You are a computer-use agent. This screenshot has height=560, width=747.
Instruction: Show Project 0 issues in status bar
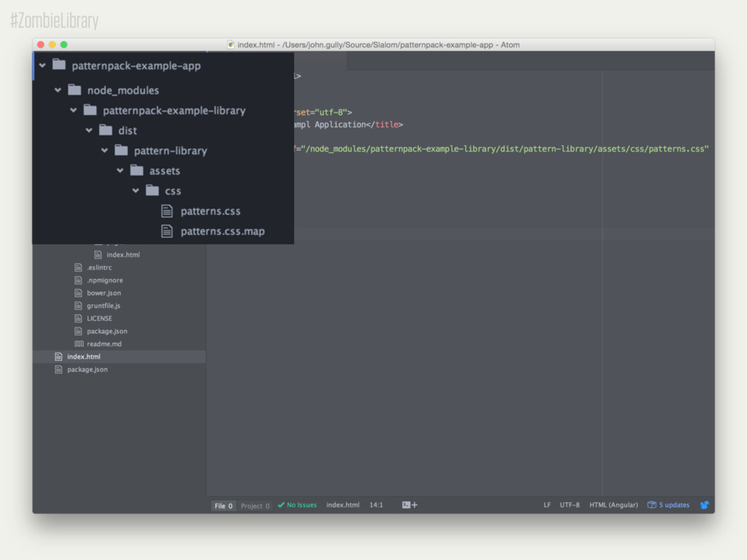click(x=255, y=506)
